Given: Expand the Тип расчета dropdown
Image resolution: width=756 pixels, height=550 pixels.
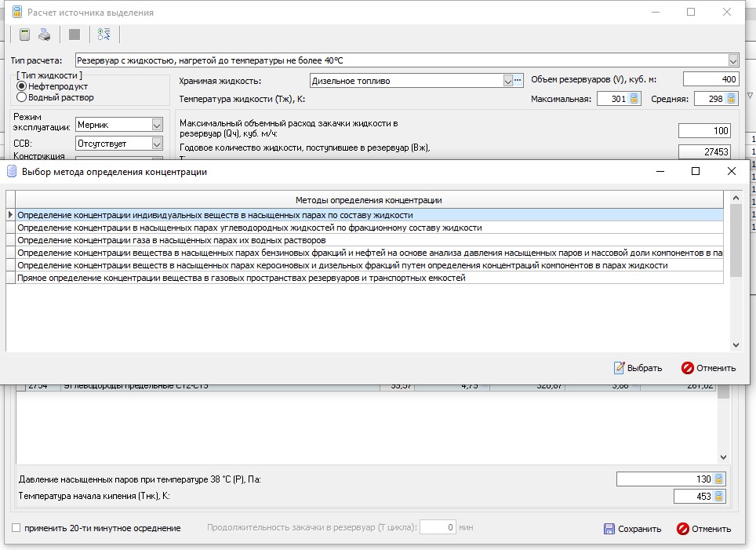Looking at the screenshot, I should [733, 60].
